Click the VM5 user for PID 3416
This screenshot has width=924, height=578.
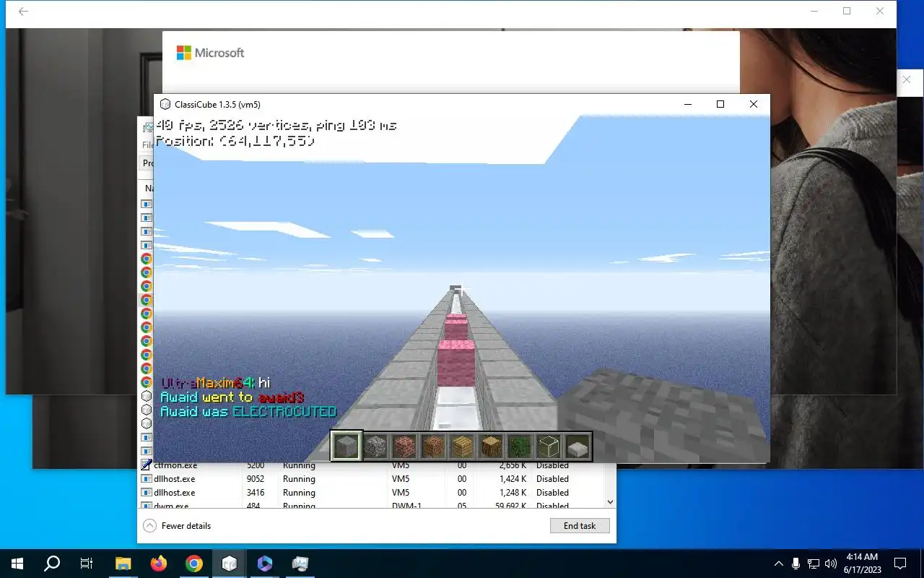(401, 493)
